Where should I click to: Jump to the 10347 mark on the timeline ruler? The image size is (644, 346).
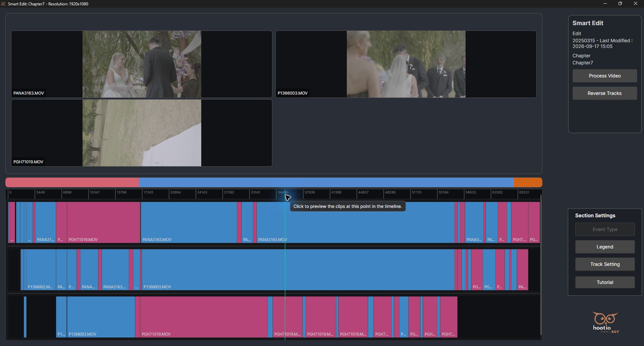pyautogui.click(x=95, y=192)
